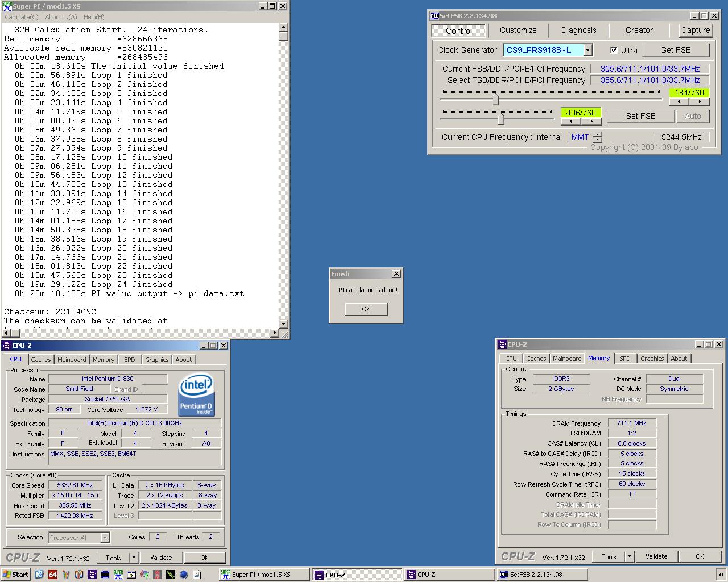Viewport: 728px width, 582px height.
Task: Click Super PI horizontal scrollbar right arrow
Action: pos(275,333)
